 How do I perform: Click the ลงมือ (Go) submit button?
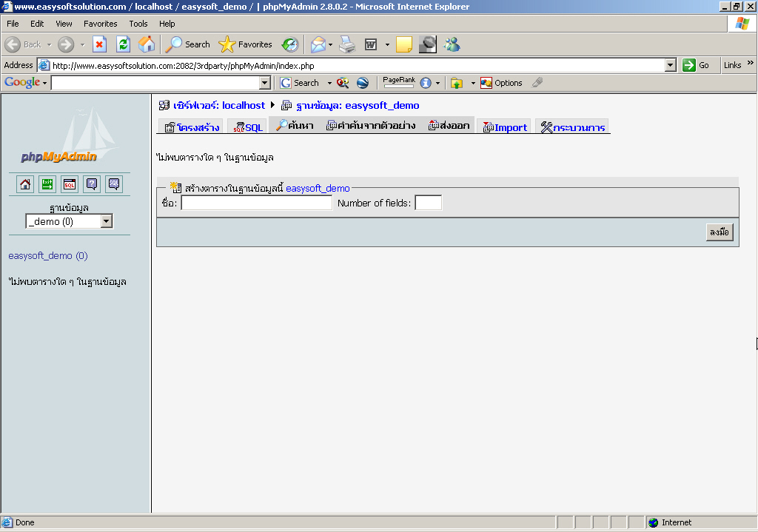click(720, 232)
